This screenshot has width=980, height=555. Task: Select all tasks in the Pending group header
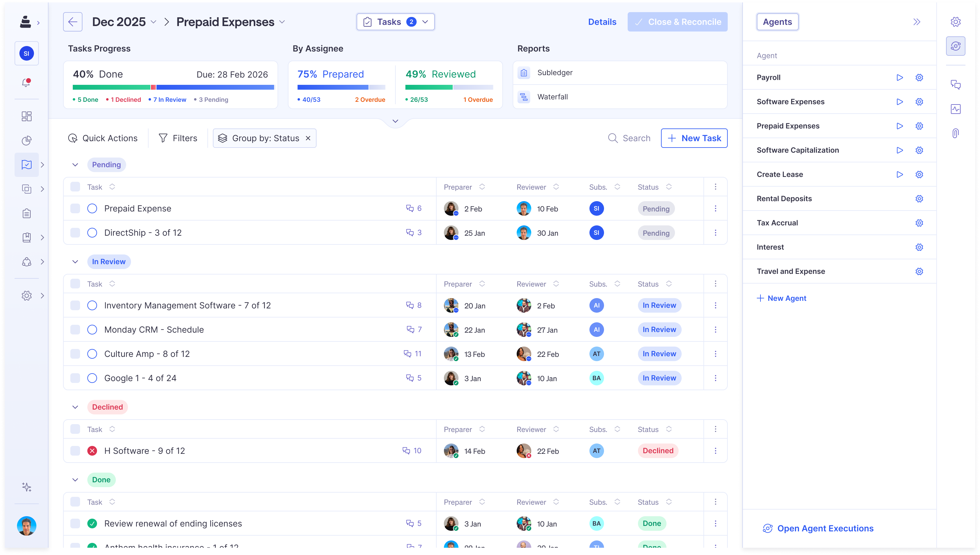click(75, 187)
